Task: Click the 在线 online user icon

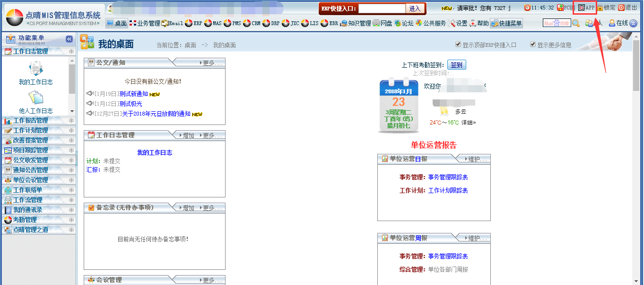Action: [x=612, y=23]
